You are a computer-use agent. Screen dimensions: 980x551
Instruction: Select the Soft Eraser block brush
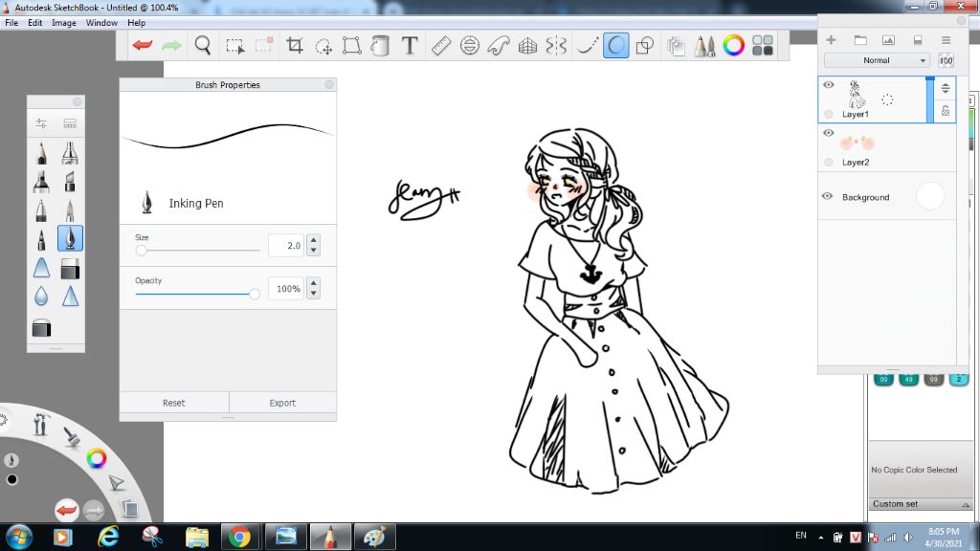[70, 268]
